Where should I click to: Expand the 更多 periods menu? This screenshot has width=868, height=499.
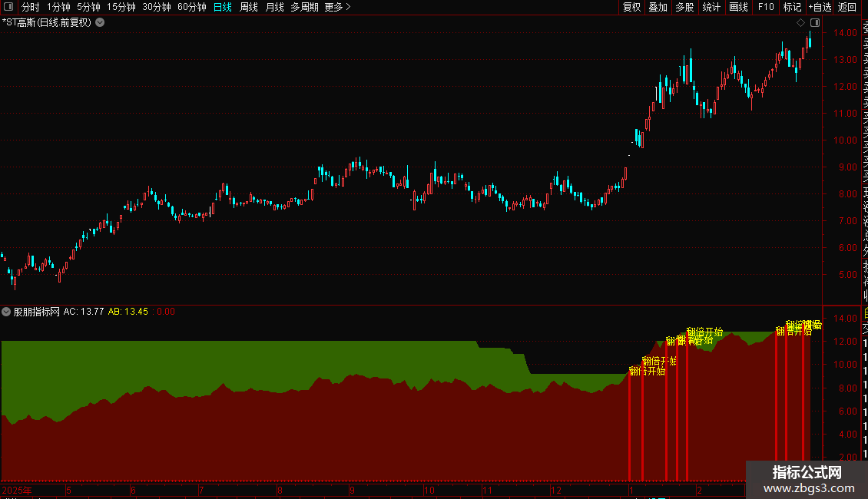(338, 7)
